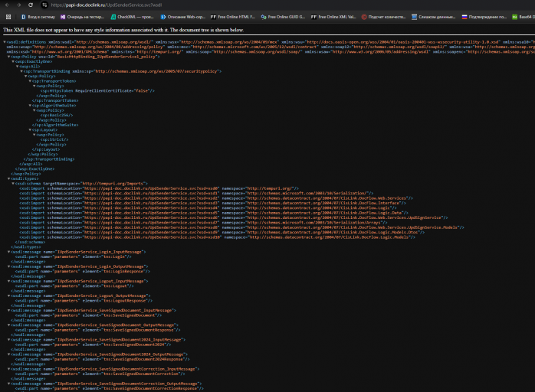Open the 'Base64' bookmark
The image size is (535, 392).
pyautogui.click(x=524, y=17)
